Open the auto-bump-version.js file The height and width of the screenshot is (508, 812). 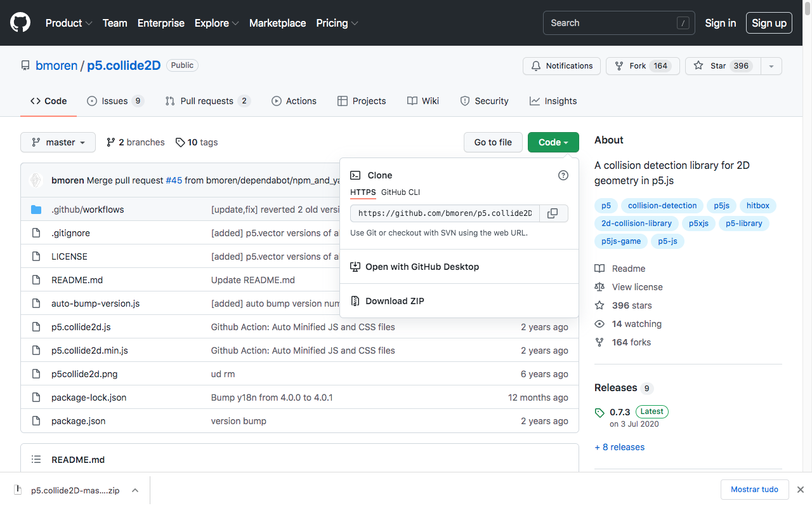coord(95,304)
